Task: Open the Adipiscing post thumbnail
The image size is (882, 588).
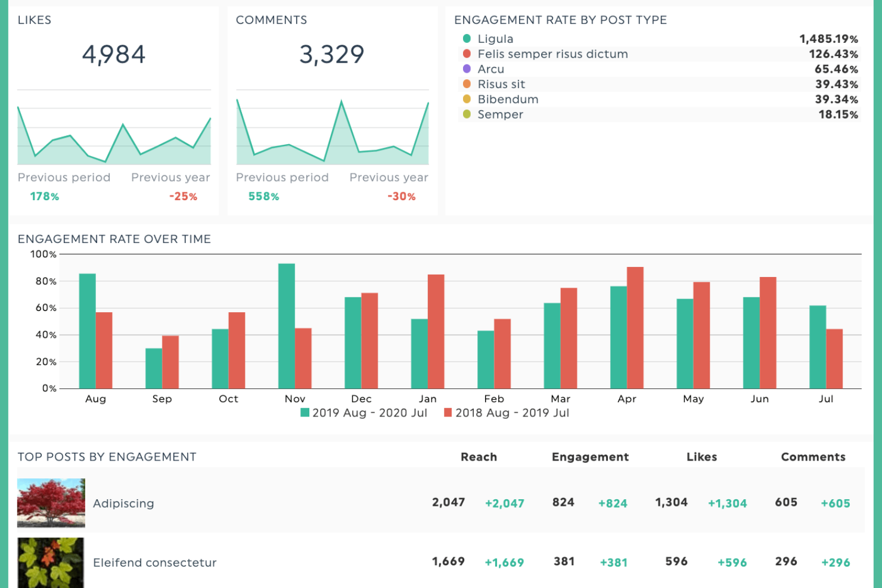Action: tap(51, 502)
